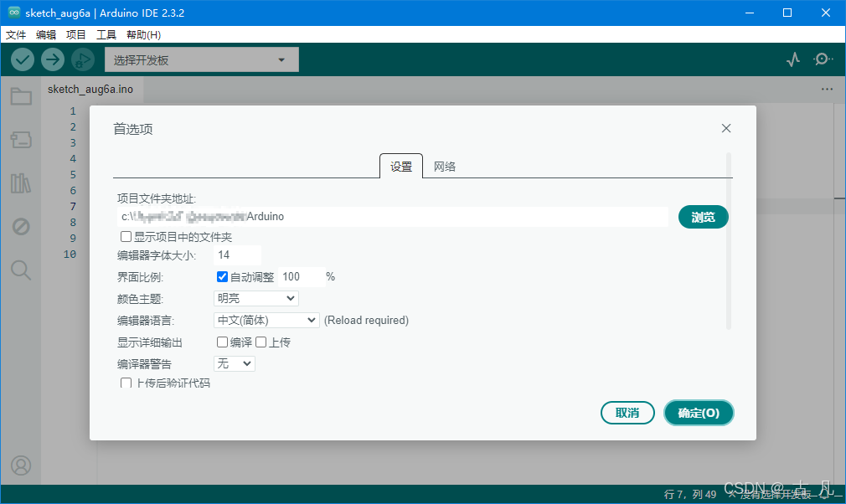846x504 pixels.
Task: Open the Boards Manager sidebar icon
Action: click(x=21, y=140)
